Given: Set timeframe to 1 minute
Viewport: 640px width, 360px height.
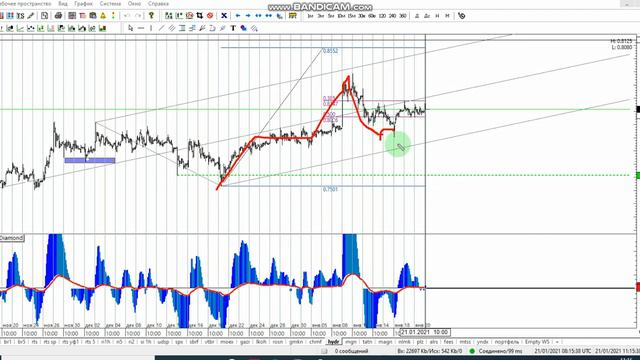Looking at the screenshot, I should click(x=310, y=16).
